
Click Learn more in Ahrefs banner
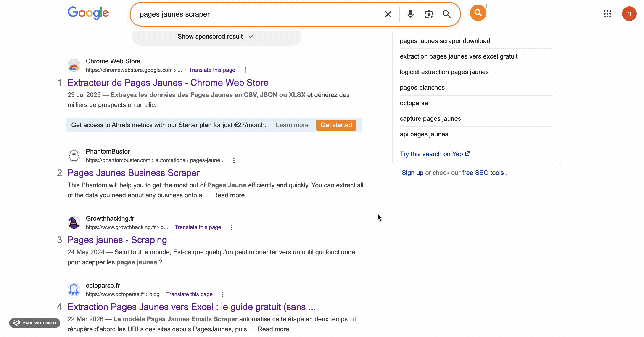click(x=292, y=125)
